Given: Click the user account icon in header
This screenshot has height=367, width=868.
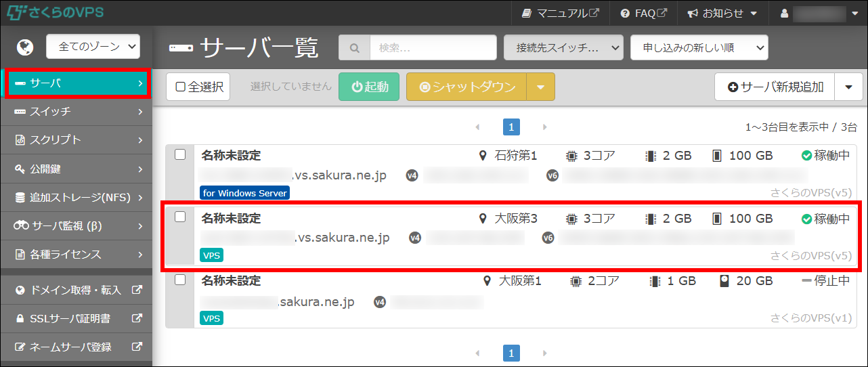Looking at the screenshot, I should pos(785,13).
